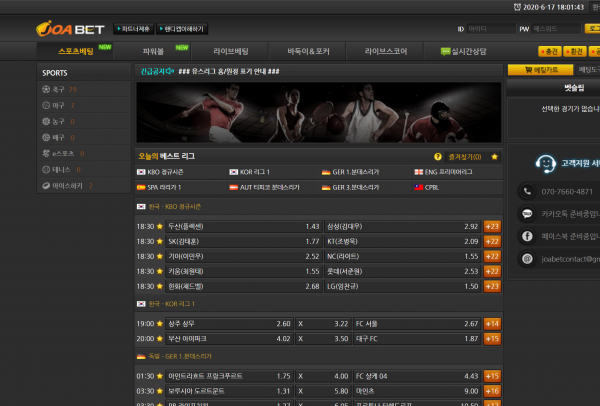The image size is (600, 406).
Task: Click the chat icon on 실시간상담
Action: tap(445, 52)
